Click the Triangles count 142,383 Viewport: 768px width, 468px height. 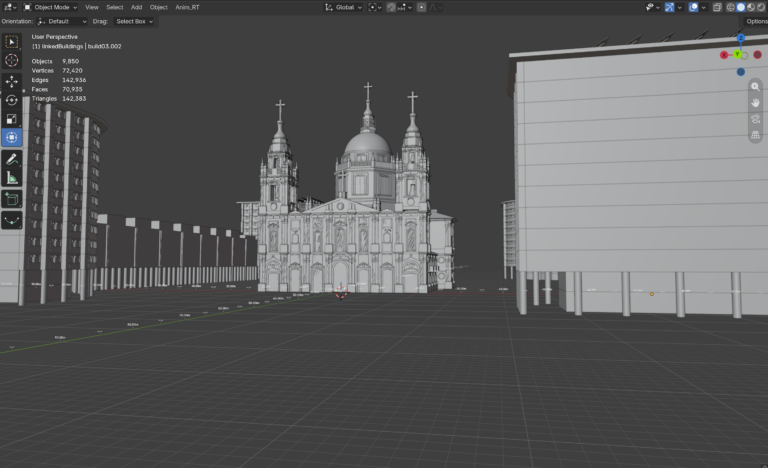point(74,99)
